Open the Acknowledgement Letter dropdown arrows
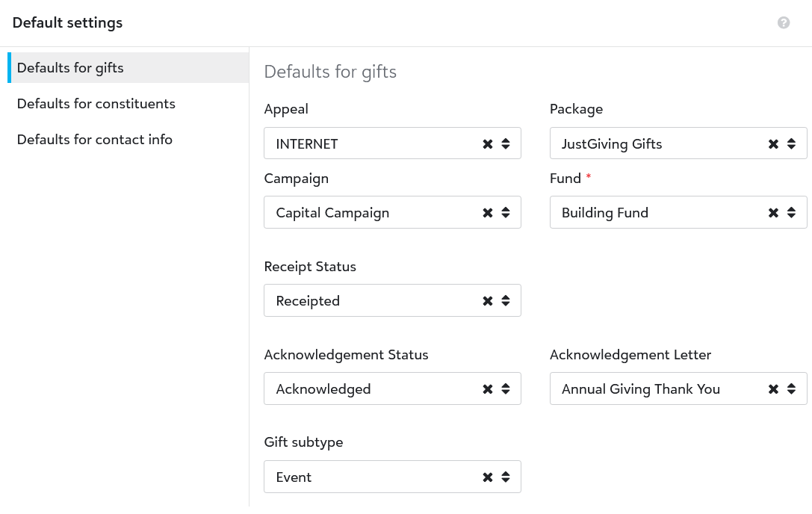 [x=792, y=389]
